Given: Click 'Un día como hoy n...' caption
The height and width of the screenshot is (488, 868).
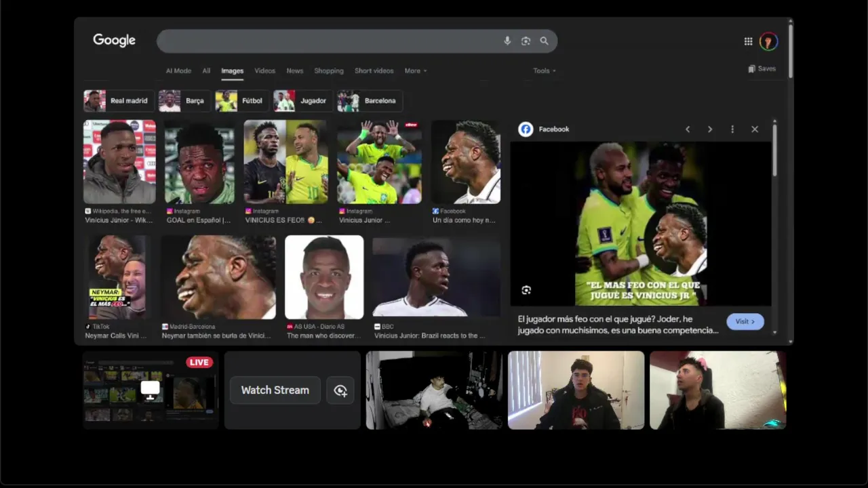Looking at the screenshot, I should 465,220.
